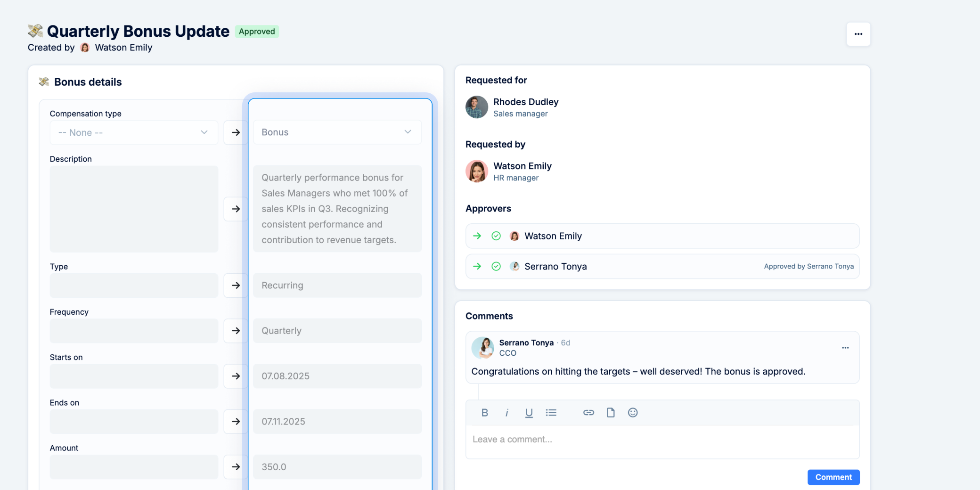Toggle underline formatting in comment editor
The image size is (980, 490).
(529, 413)
